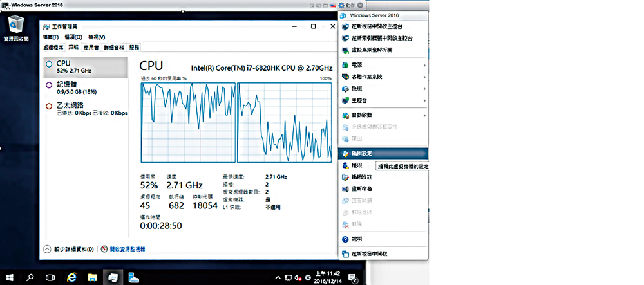Launch Internet Explorer from taskbar
644x285 pixels.
(71, 278)
